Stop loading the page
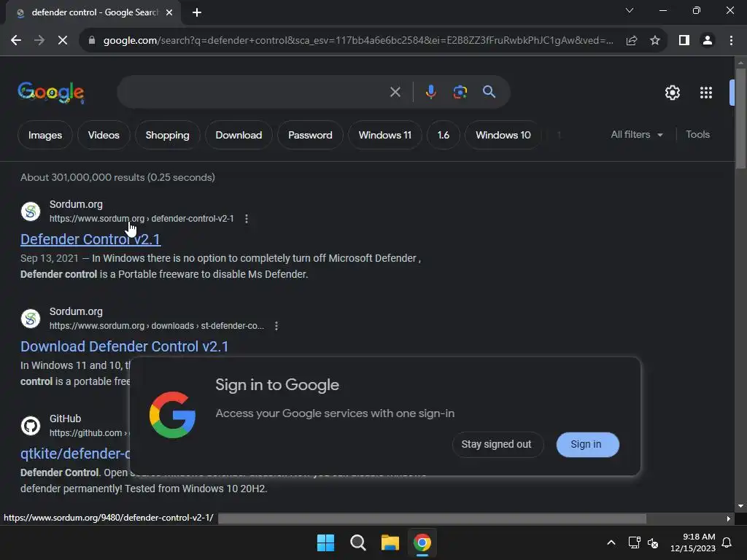747x560 pixels. (x=63, y=41)
